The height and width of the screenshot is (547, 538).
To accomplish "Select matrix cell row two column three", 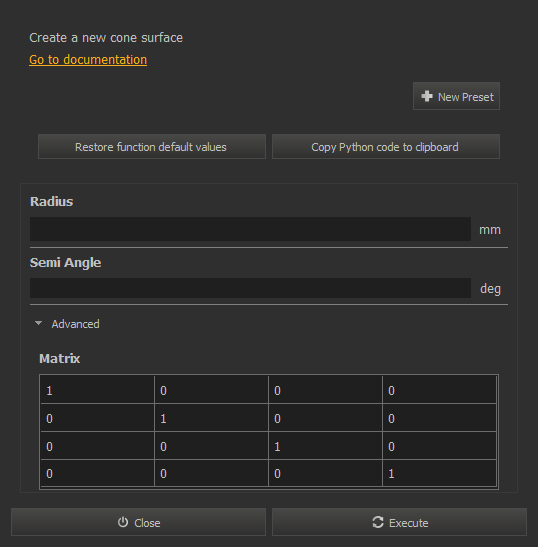I will coord(326,418).
